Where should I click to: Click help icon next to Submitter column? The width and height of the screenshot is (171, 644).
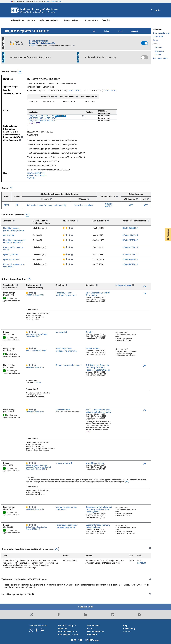coord(97,285)
